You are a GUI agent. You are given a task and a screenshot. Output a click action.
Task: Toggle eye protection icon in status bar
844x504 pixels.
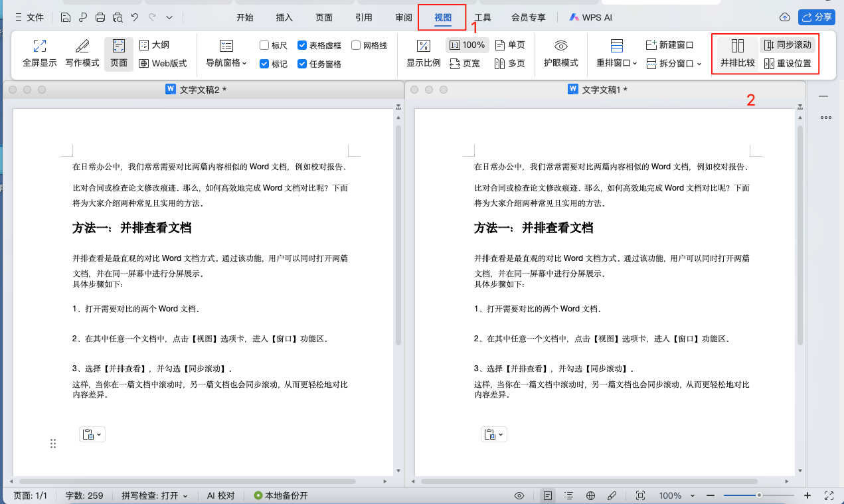pos(519,495)
